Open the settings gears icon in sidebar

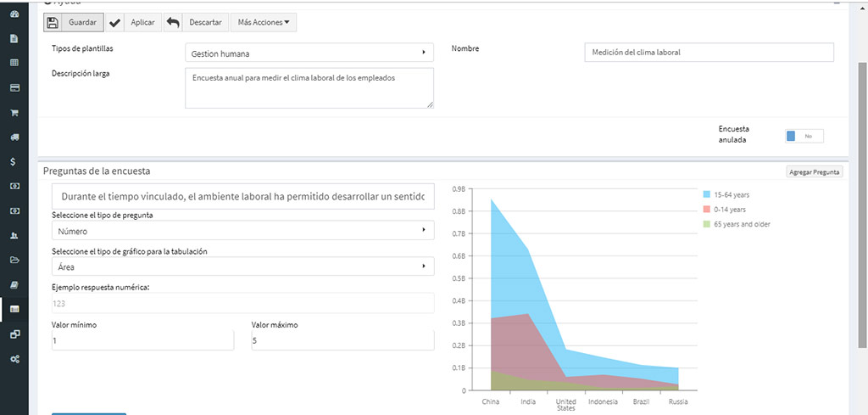pyautogui.click(x=14, y=359)
